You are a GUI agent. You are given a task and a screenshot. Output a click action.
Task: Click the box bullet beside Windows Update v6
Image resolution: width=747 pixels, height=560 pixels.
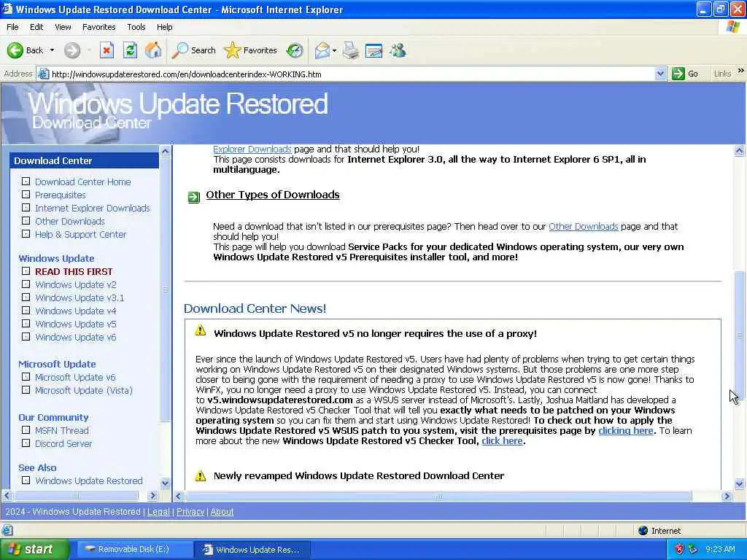(x=26, y=336)
